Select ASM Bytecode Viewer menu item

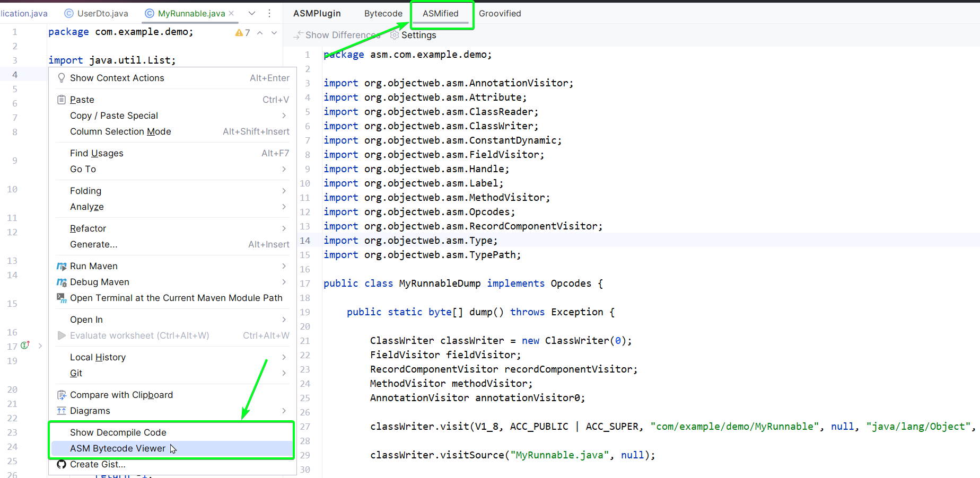point(118,448)
